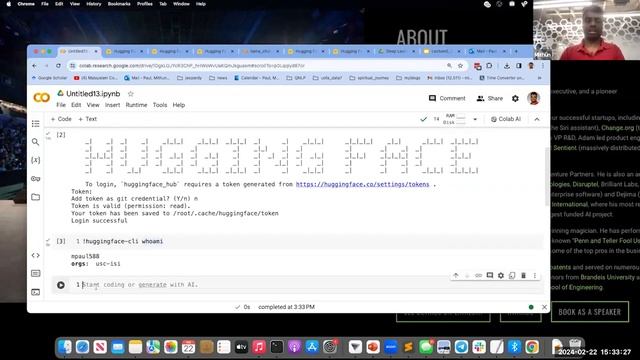The width and height of the screenshot is (640, 360).
Task: Open the Edit menu in Colab
Action: point(76,105)
